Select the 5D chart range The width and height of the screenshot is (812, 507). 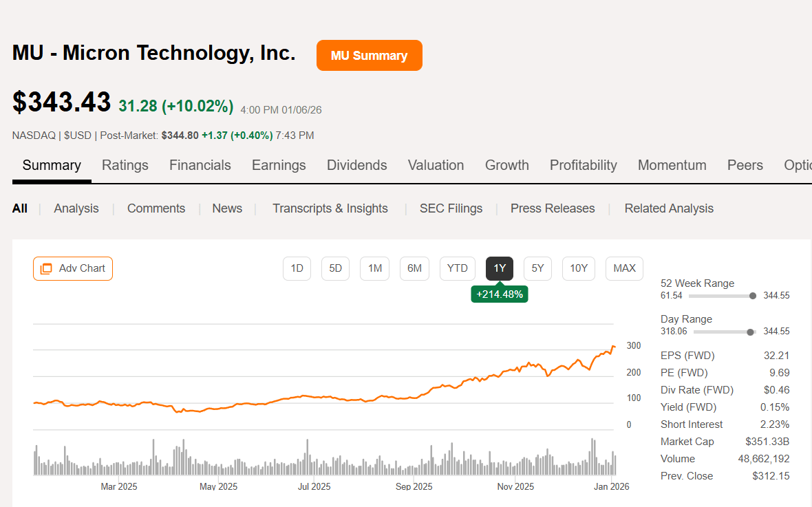tap(335, 268)
